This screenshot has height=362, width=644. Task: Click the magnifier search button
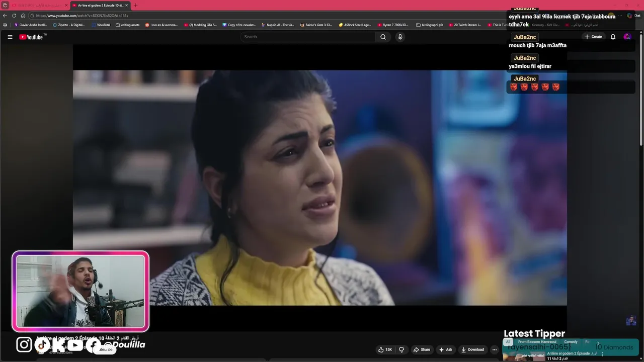383,37
